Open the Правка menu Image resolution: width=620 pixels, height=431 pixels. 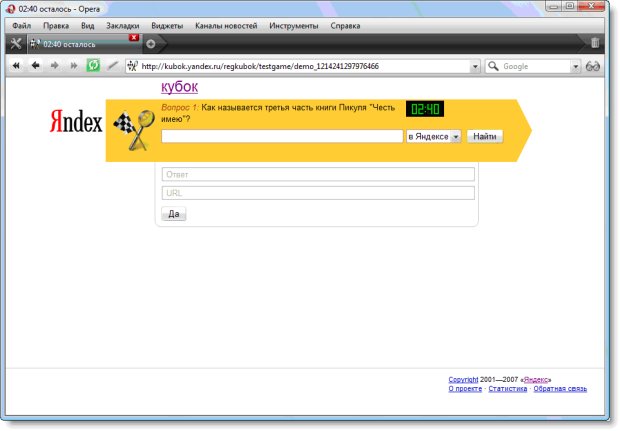(56, 26)
